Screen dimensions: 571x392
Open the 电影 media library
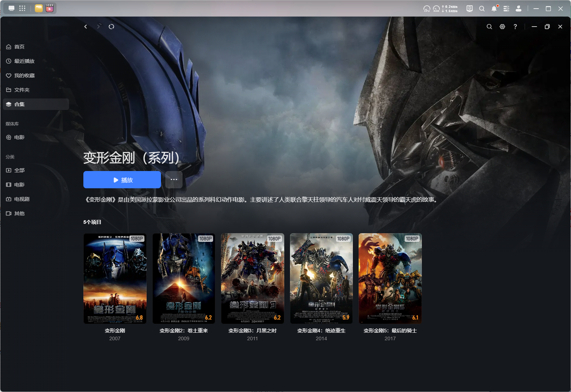[x=36, y=137]
